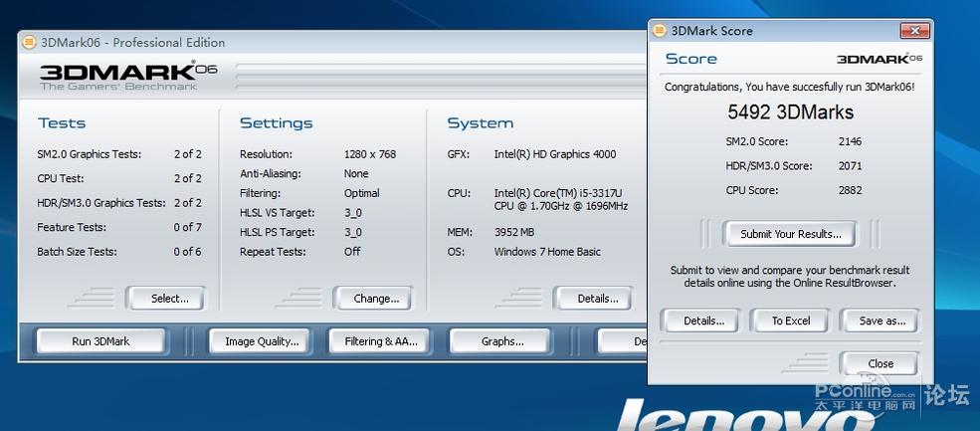Click the Anti-Aliasing value None
This screenshot has height=431, width=980.
[x=356, y=173]
